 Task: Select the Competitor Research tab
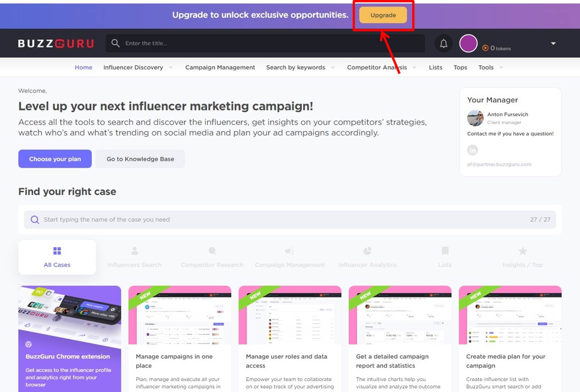(x=212, y=257)
